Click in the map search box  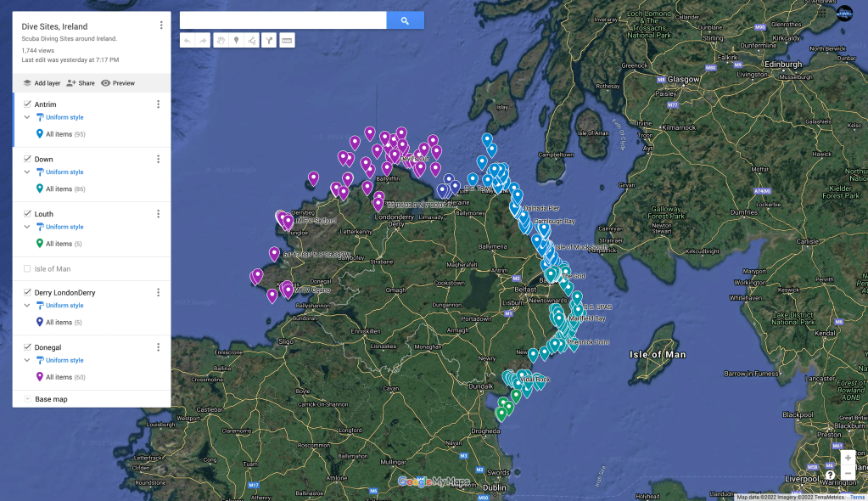[x=283, y=20]
